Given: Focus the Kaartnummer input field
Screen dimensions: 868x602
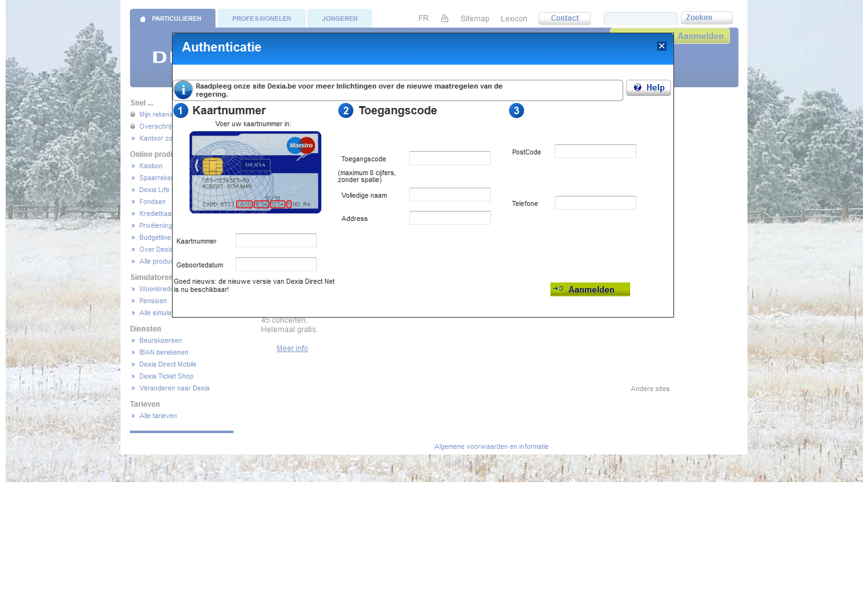Looking at the screenshot, I should click(x=276, y=241).
